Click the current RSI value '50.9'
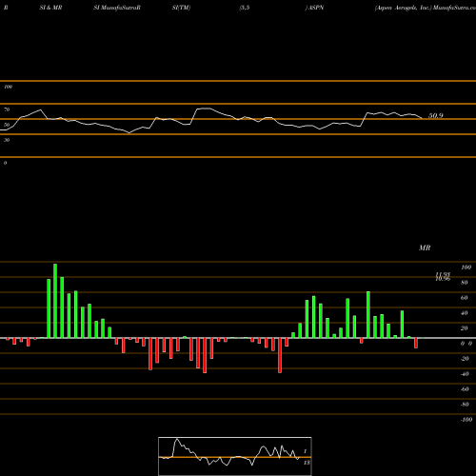Viewport: 476px width, 476px height. tap(436, 116)
